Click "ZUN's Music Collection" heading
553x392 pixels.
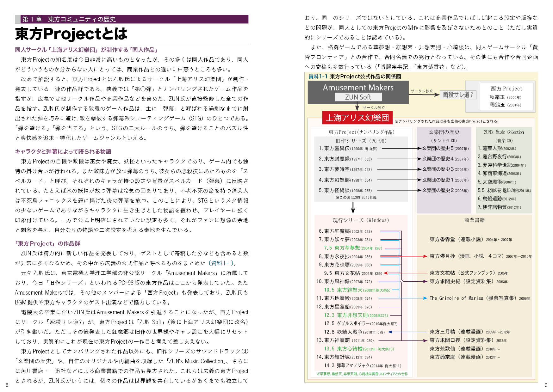click(504, 132)
